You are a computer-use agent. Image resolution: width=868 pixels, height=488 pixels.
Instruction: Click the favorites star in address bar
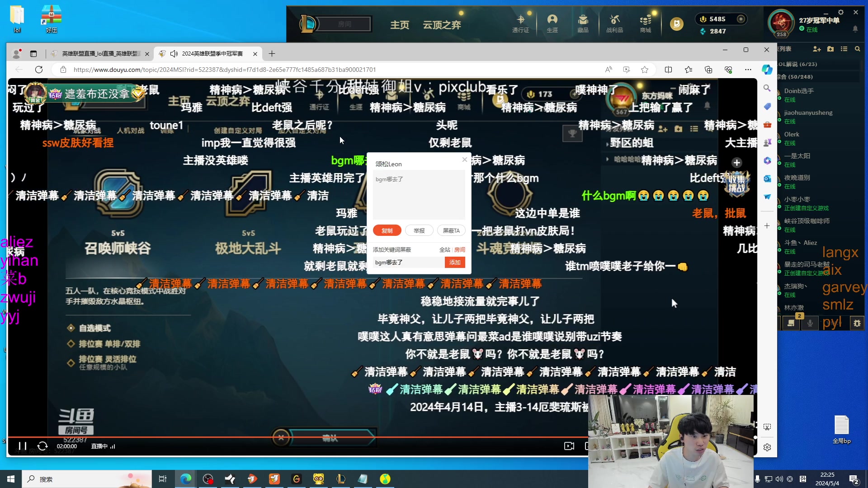[x=645, y=70]
